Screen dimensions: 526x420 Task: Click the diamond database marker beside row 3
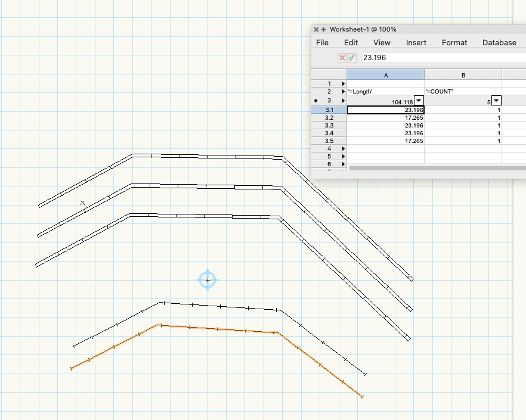coord(317,101)
